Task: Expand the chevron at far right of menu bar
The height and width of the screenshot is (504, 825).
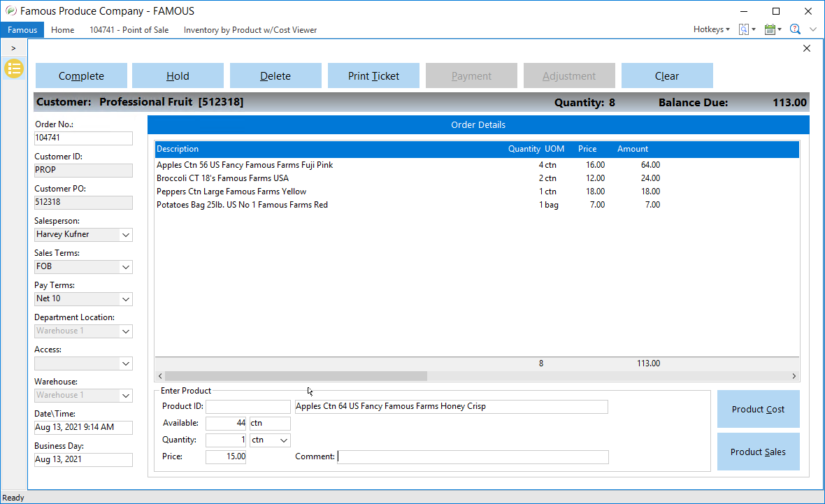Action: click(813, 29)
